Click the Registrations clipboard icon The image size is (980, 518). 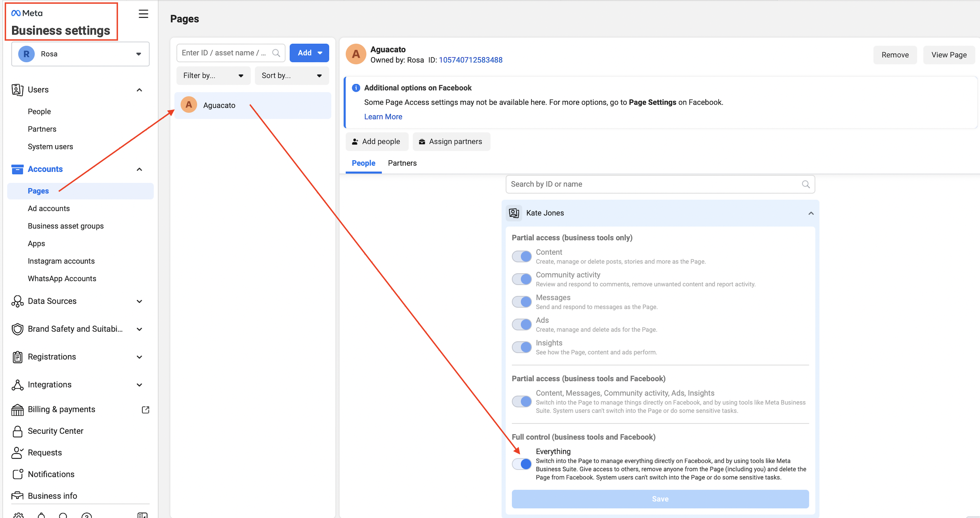17,357
